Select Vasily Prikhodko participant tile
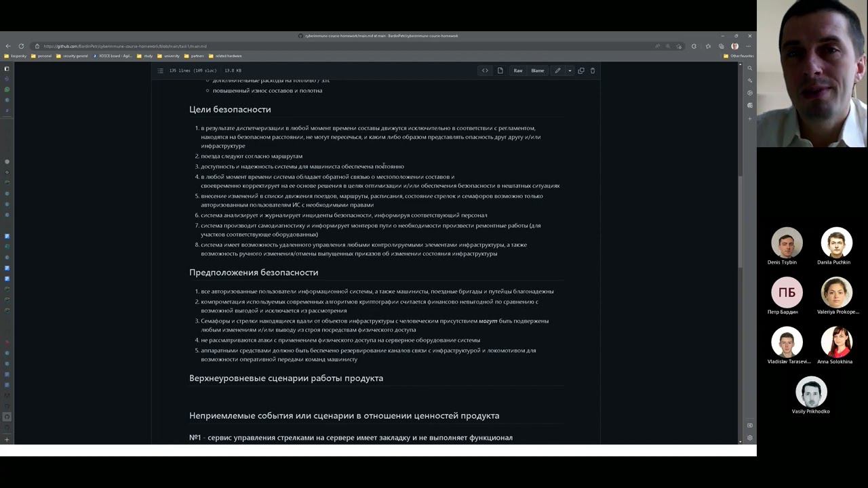Image resolution: width=868 pixels, height=488 pixels. [x=811, y=395]
